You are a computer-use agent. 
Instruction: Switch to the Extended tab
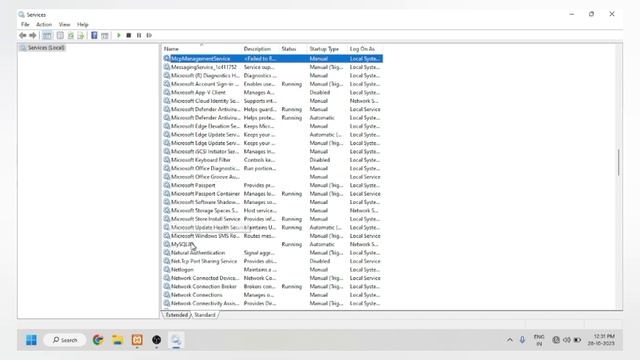176,315
